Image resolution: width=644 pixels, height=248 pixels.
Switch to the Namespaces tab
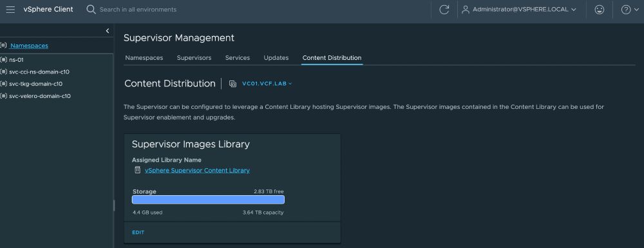(144, 58)
